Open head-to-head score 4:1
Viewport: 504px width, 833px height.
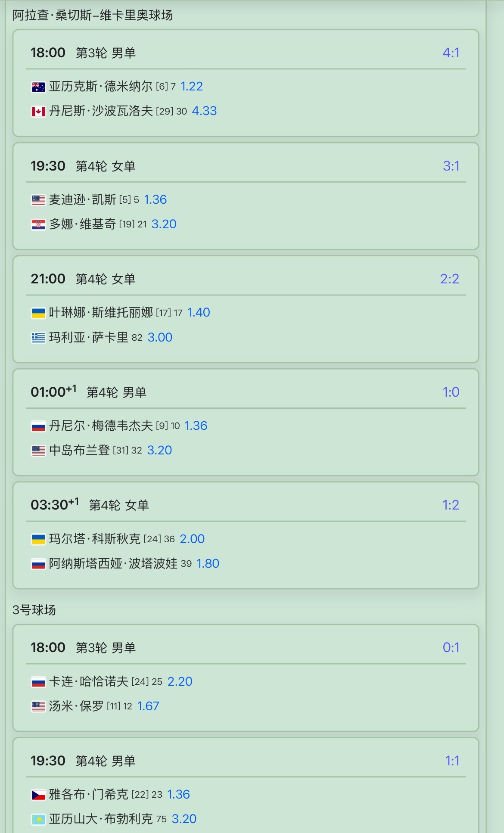point(451,53)
